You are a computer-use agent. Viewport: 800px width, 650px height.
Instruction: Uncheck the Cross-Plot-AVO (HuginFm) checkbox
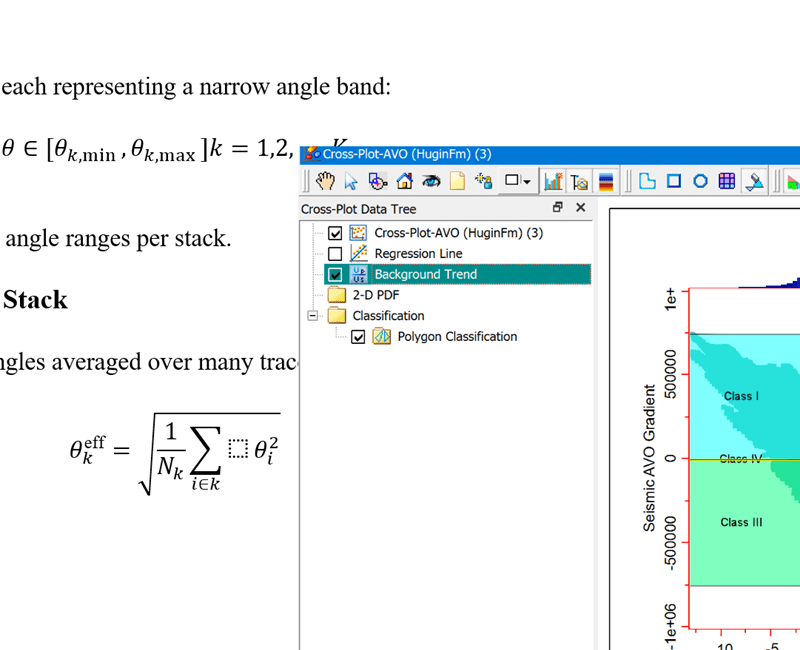[x=335, y=234]
